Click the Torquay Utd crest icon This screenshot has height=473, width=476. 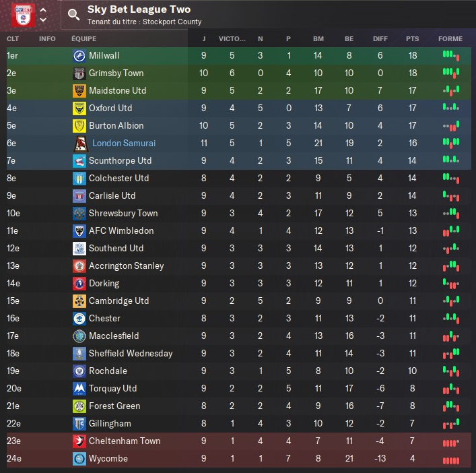click(79, 389)
